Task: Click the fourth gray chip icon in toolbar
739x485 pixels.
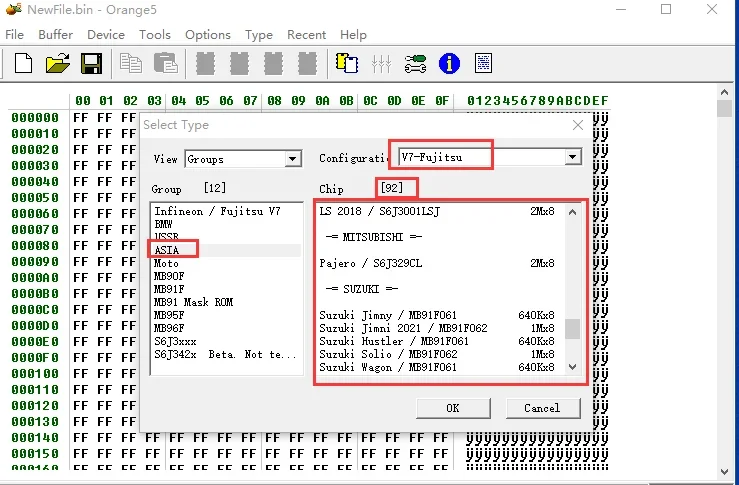Action: point(307,63)
